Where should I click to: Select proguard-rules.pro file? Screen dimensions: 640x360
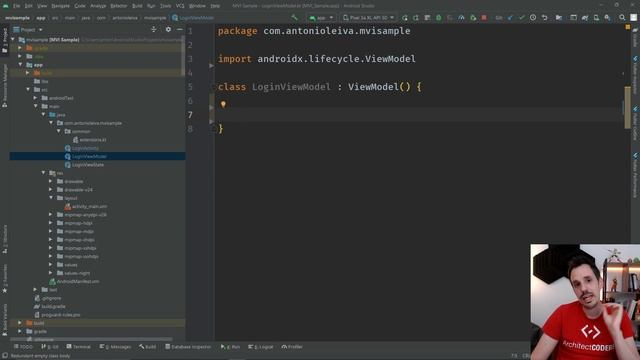(57, 315)
